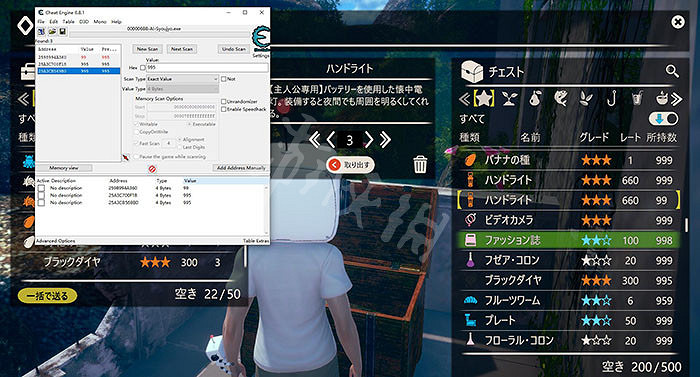Decrease quantity with single left chevron

(x=331, y=140)
